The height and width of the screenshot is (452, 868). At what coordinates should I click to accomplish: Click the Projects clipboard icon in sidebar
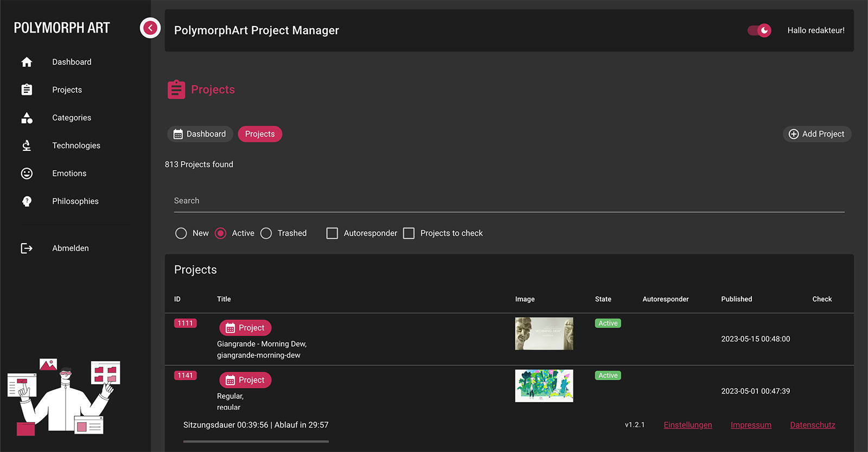27,90
